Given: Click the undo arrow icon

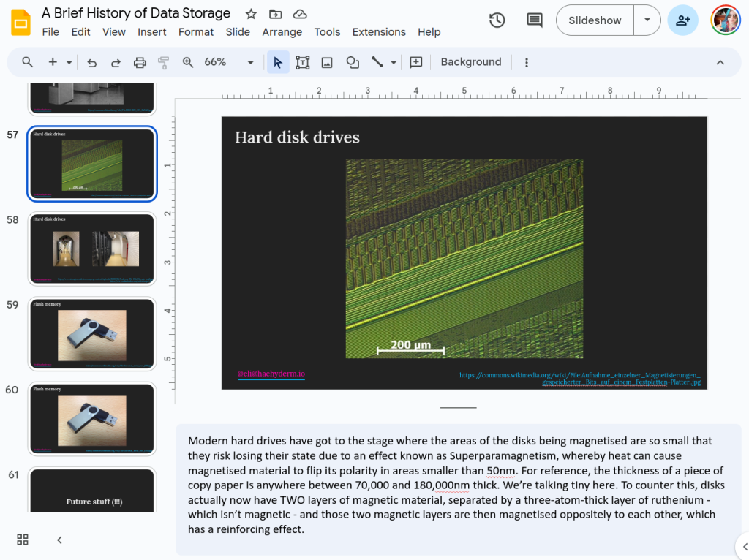Looking at the screenshot, I should point(91,63).
